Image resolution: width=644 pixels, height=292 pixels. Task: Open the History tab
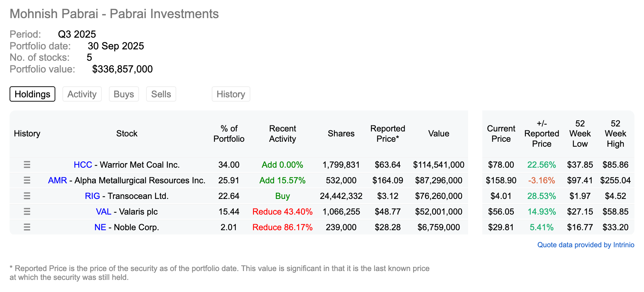[231, 94]
